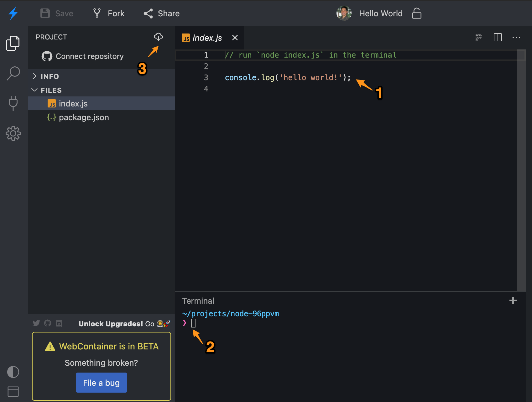532x402 pixels.
Task: Open the Search panel in the activity bar
Action: tap(13, 73)
